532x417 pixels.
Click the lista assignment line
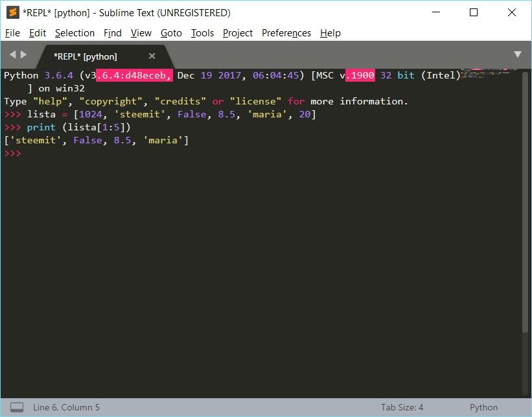point(160,114)
